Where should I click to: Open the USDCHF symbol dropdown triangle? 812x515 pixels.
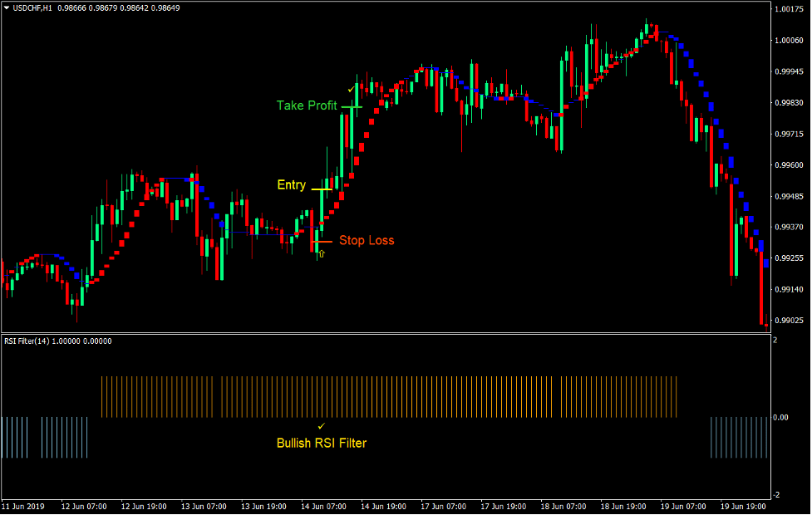coord(7,6)
